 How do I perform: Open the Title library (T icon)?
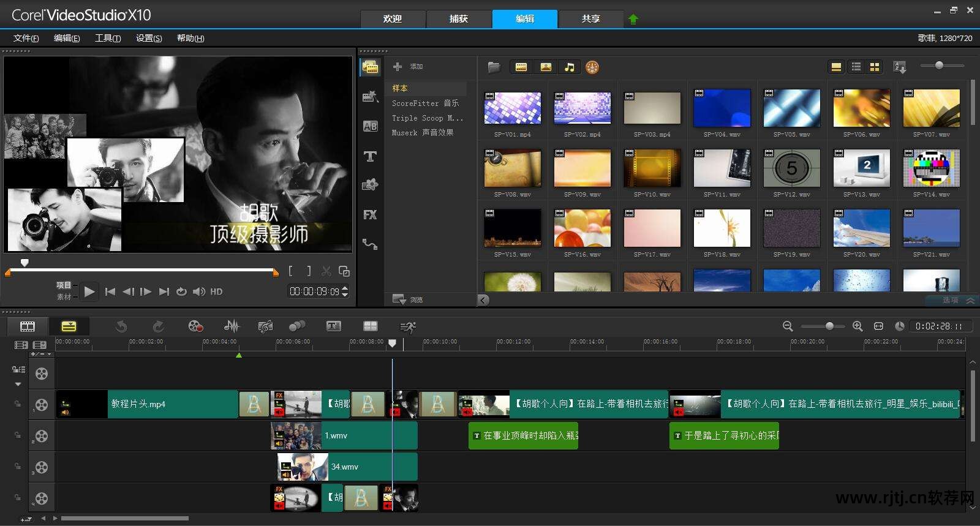pos(370,157)
